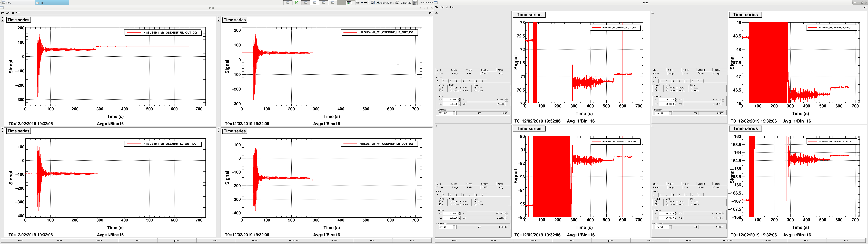Open the File menu of the left Plot window

click(2, 13)
